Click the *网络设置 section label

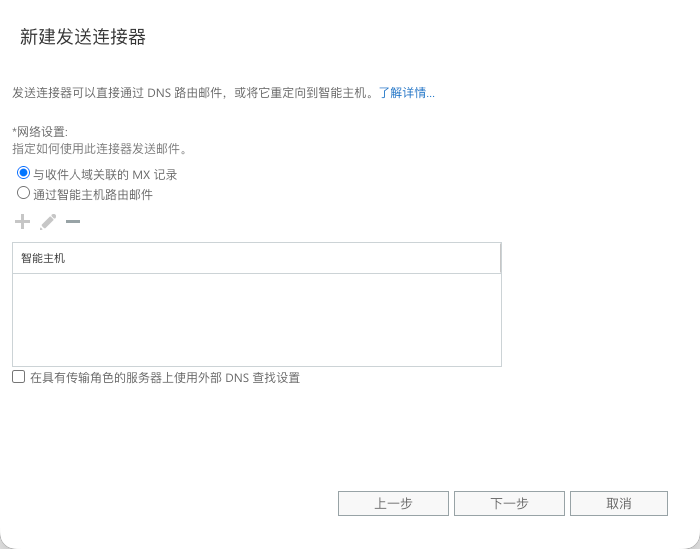pyautogui.click(x=40, y=131)
